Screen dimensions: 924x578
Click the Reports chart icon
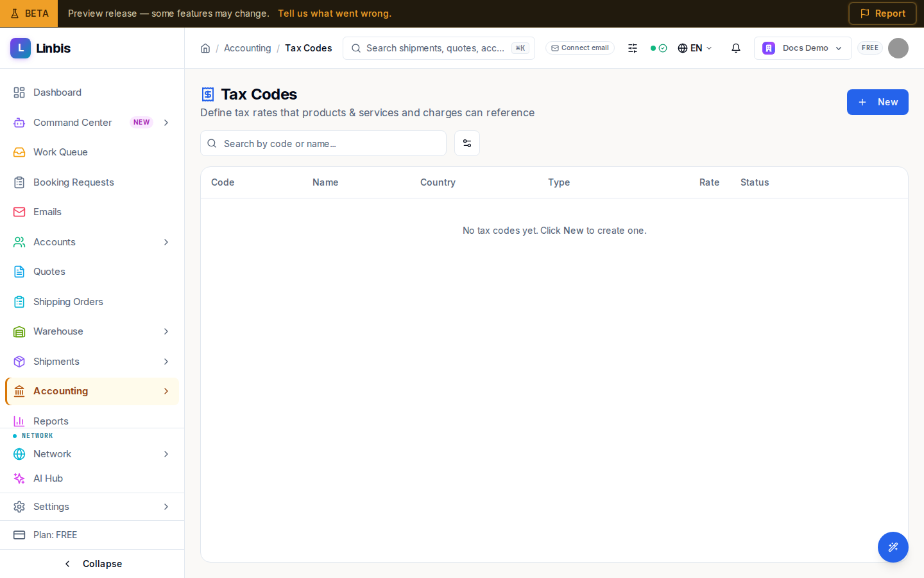click(x=19, y=421)
